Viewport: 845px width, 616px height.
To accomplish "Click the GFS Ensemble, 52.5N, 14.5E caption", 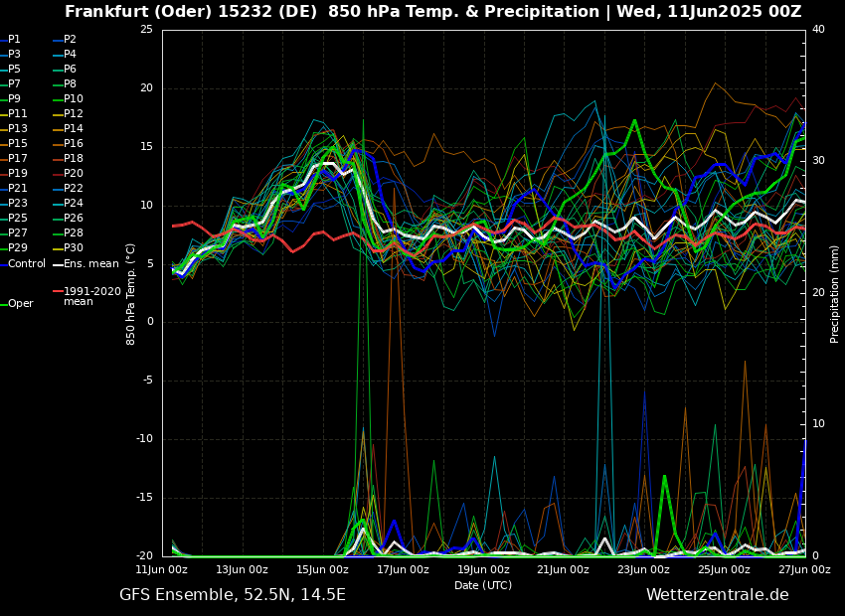I will coord(233,595).
